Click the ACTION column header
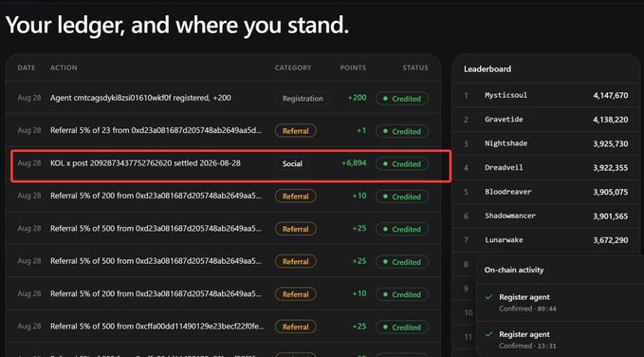644x357 pixels. click(x=64, y=67)
